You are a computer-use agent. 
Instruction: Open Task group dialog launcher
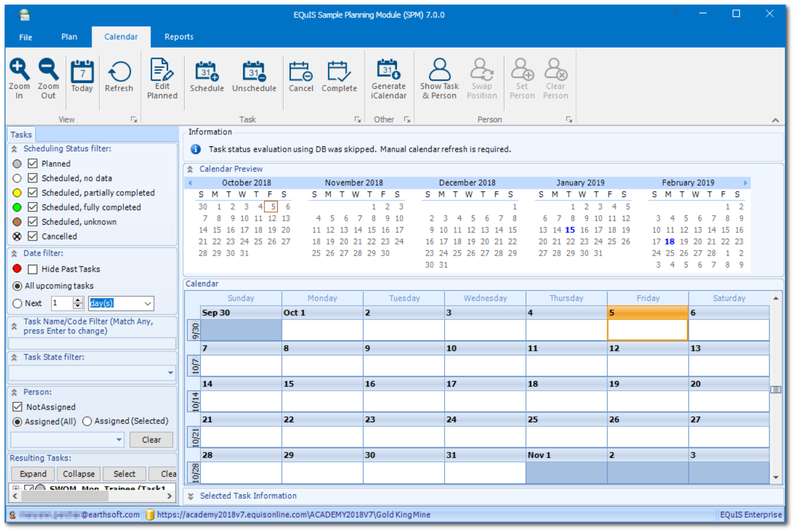click(357, 119)
